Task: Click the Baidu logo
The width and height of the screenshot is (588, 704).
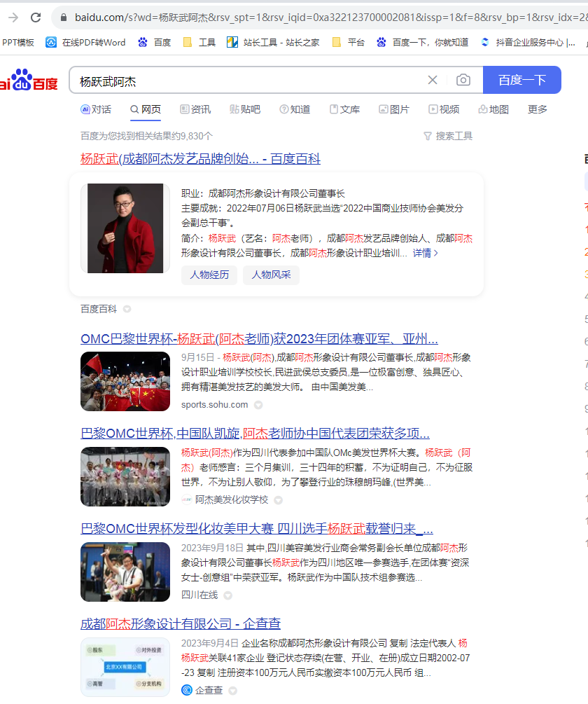Action: [x=29, y=80]
